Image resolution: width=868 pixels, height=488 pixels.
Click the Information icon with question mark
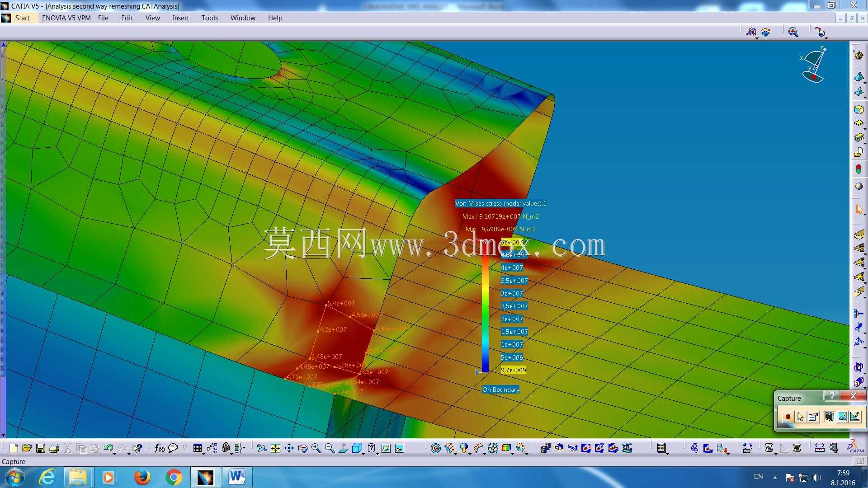[x=599, y=448]
